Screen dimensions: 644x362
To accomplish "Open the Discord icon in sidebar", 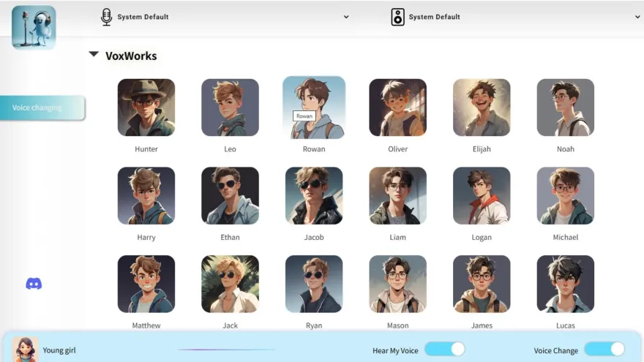I will point(34,284).
